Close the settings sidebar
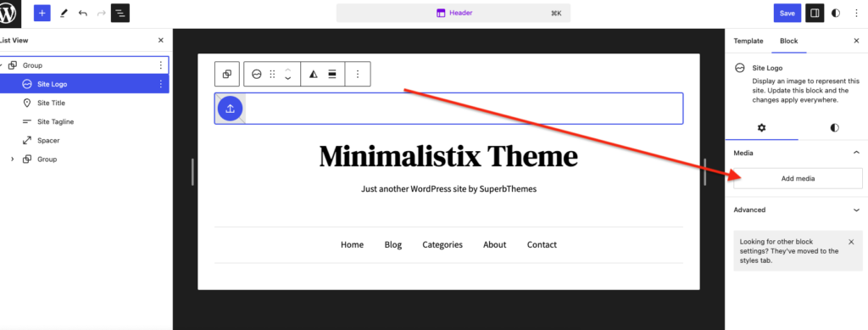 [x=856, y=41]
